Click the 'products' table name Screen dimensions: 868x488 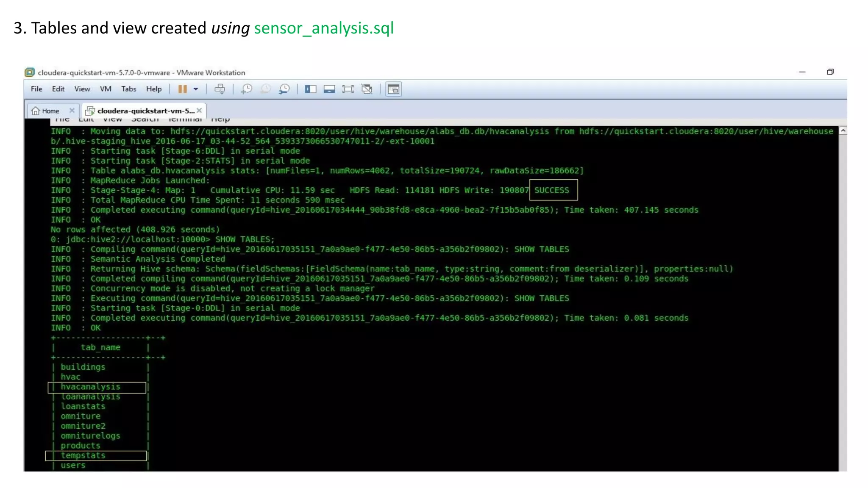(81, 446)
